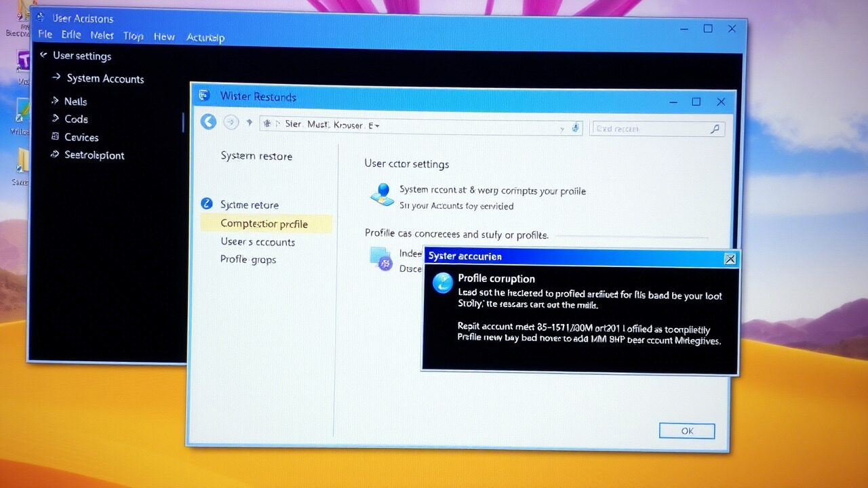Click the Back navigation arrow in Wister Restonds

click(208, 122)
